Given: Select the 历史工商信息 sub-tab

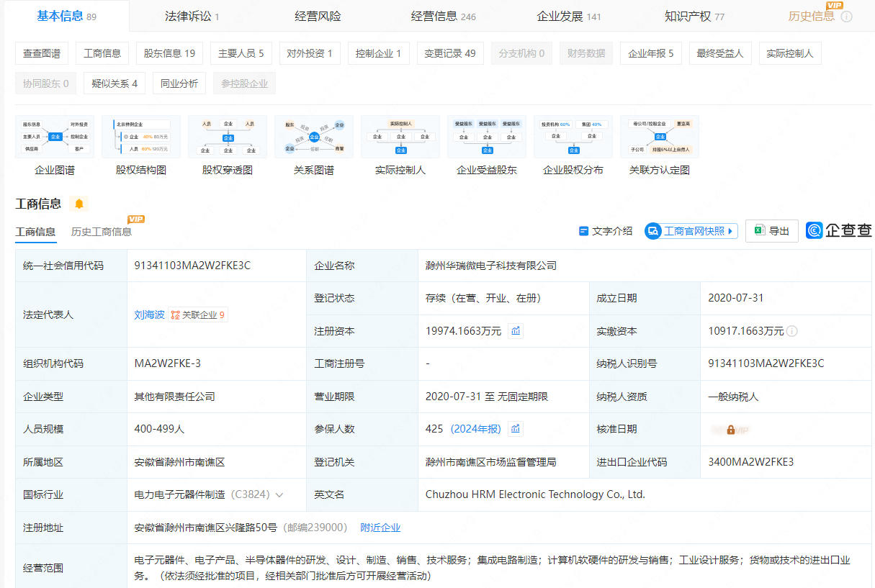Looking at the screenshot, I should (x=102, y=232).
